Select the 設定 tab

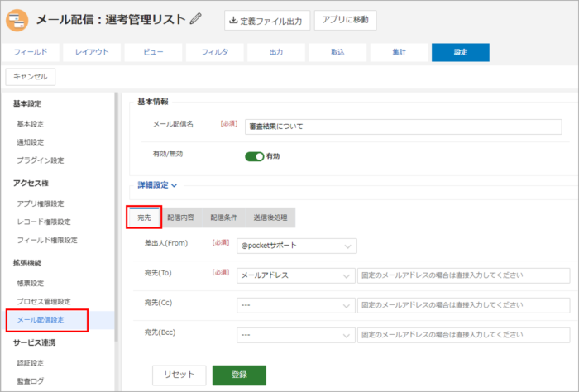point(461,52)
